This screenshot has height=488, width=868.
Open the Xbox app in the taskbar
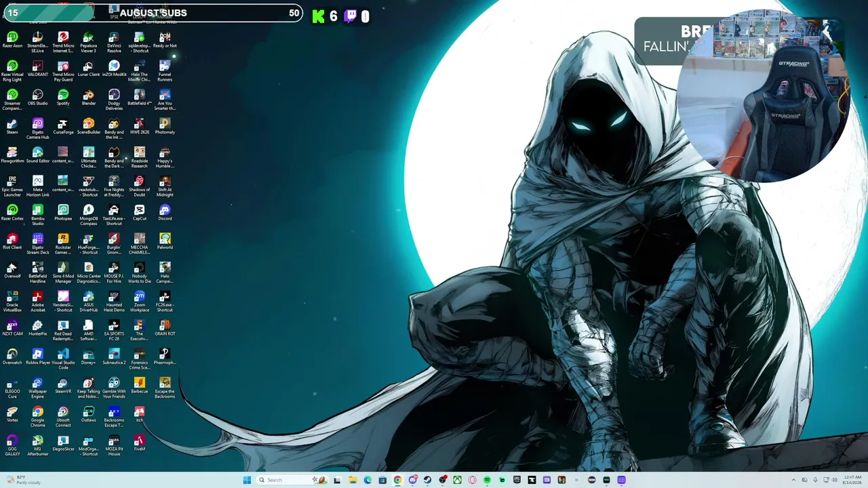point(457,480)
